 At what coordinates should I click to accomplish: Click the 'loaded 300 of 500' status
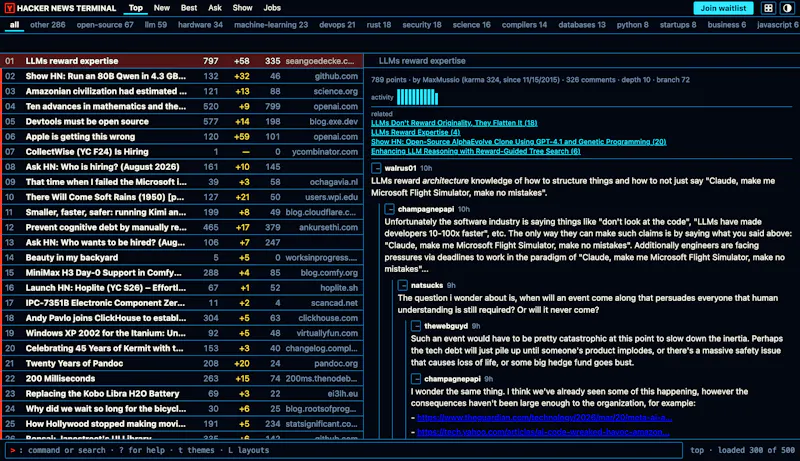click(756, 450)
